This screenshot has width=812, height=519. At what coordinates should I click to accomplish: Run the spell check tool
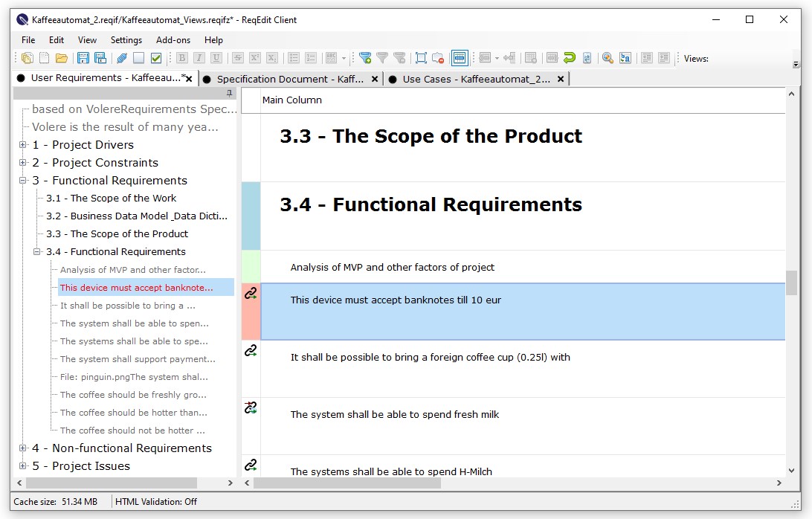(x=332, y=57)
